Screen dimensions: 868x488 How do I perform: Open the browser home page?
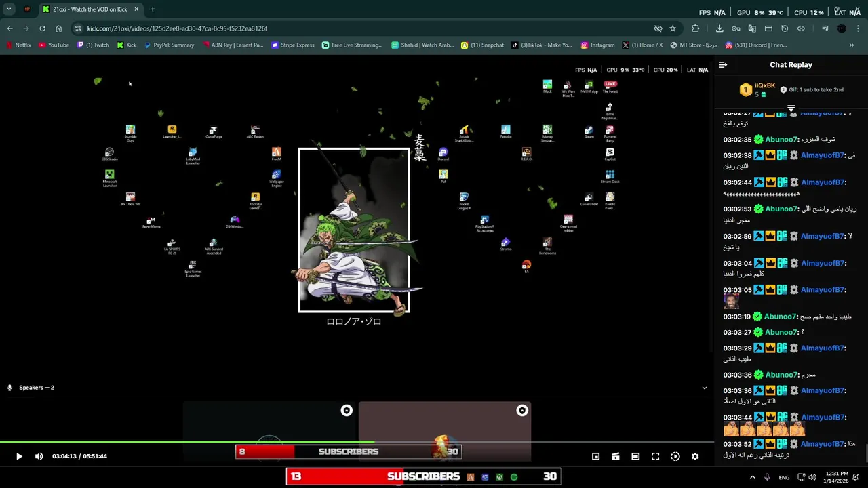click(58, 28)
